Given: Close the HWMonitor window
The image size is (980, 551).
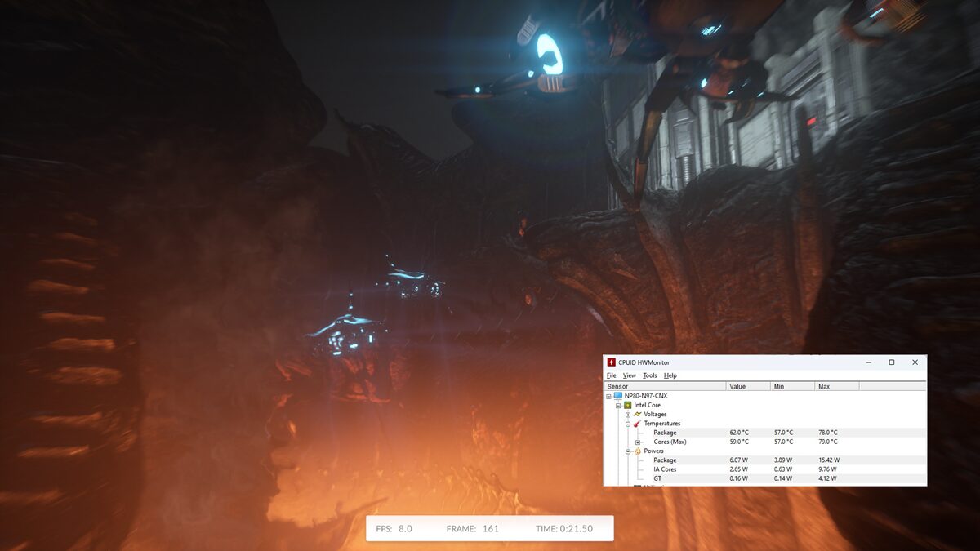Looking at the screenshot, I should (x=915, y=362).
